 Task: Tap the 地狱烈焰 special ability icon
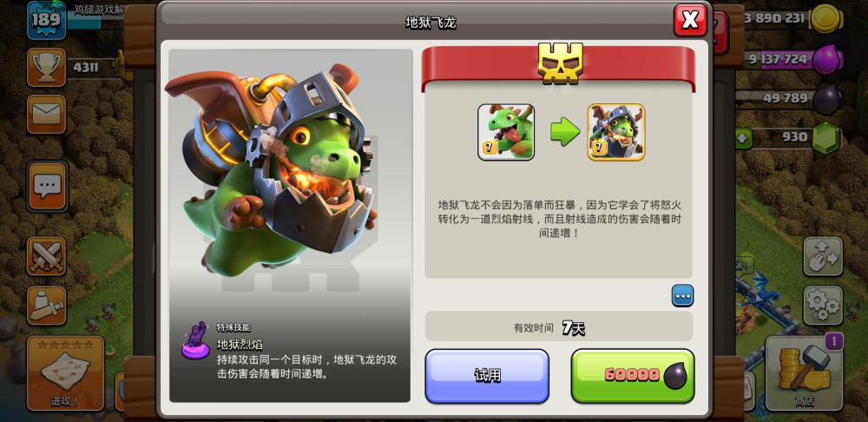click(x=195, y=342)
